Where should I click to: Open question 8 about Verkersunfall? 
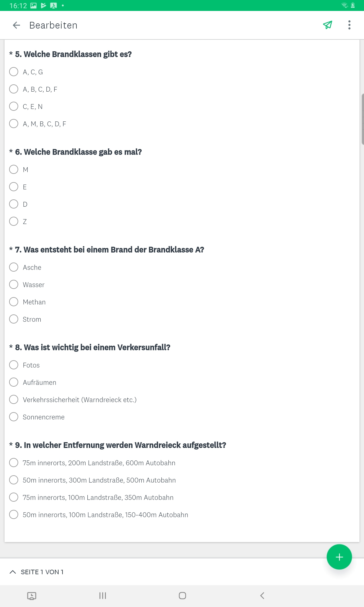click(90, 348)
